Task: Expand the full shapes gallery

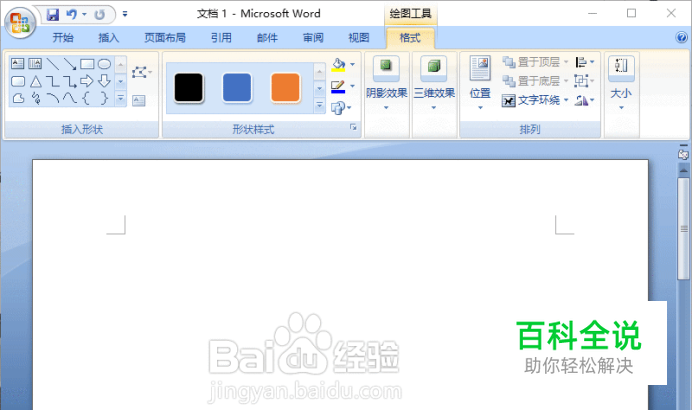Action: 120,98
